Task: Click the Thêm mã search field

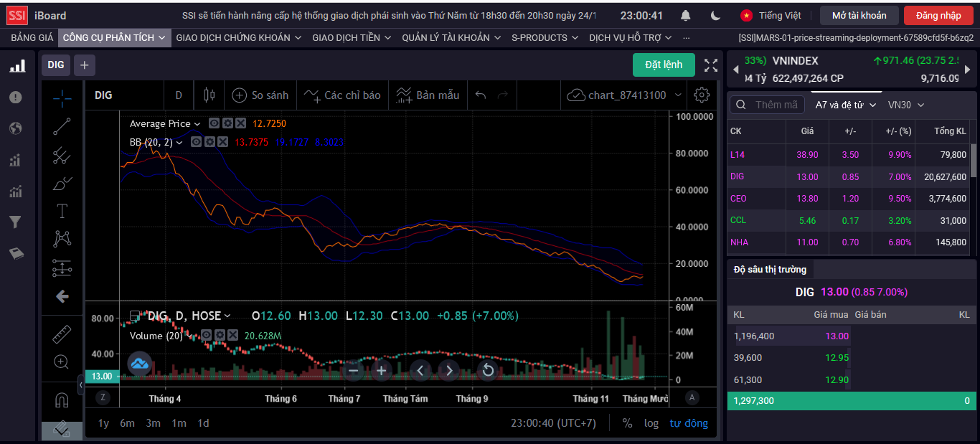Action: [768, 105]
